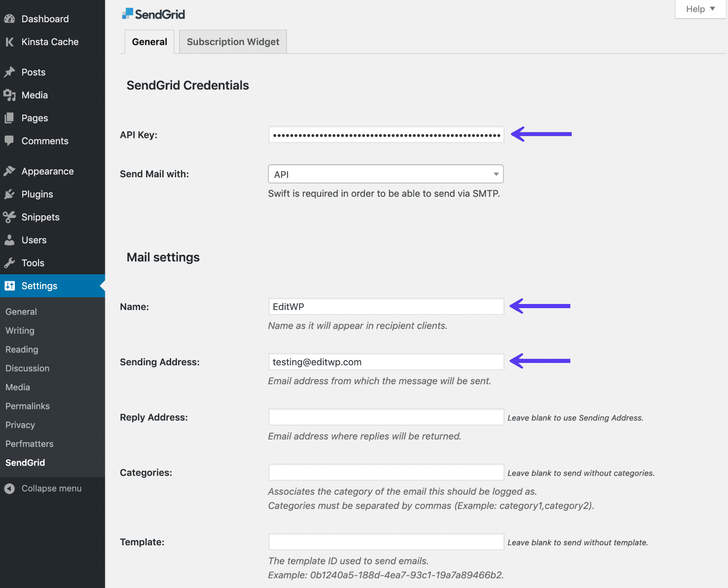Click the empty Template field
Viewport: 728px width, 588px height.
click(x=386, y=542)
